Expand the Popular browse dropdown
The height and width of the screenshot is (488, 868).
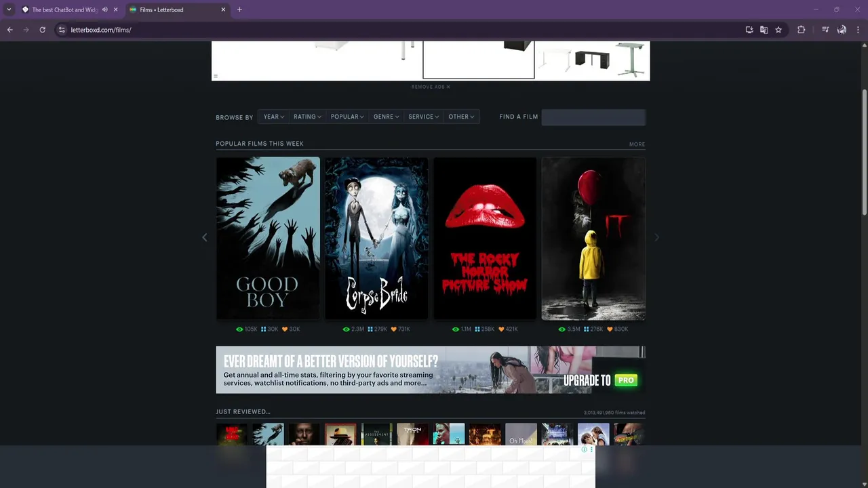(x=347, y=117)
